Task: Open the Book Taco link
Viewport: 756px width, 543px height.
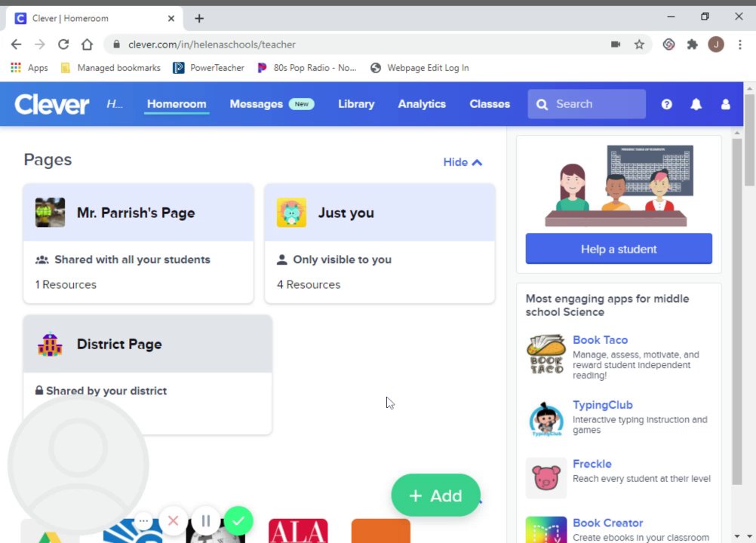Action: [601, 340]
